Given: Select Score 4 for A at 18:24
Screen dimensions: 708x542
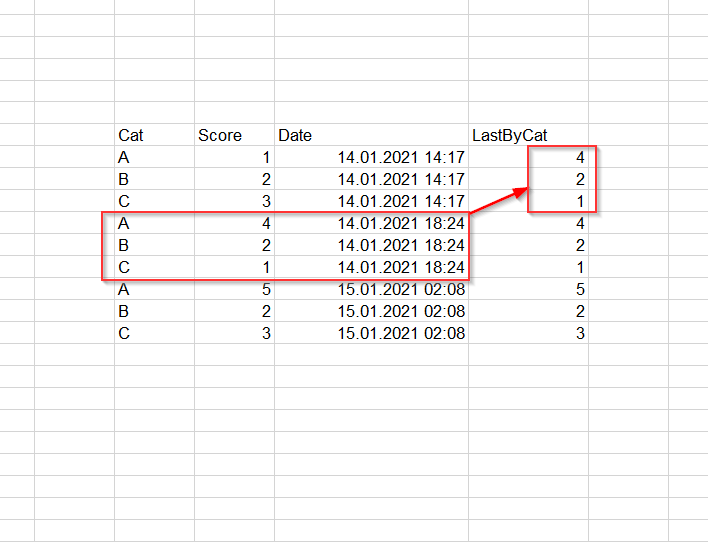Looking at the screenshot, I should 234,223.
